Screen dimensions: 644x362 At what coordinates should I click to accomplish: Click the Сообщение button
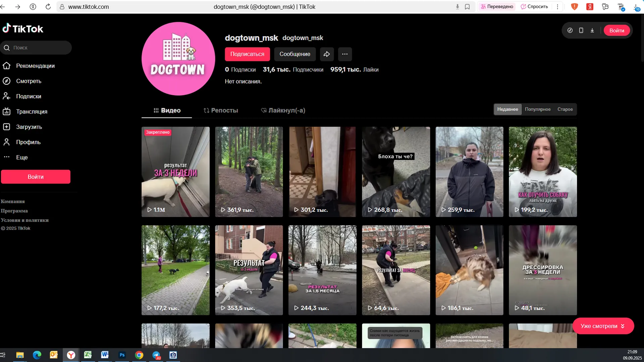coord(295,54)
